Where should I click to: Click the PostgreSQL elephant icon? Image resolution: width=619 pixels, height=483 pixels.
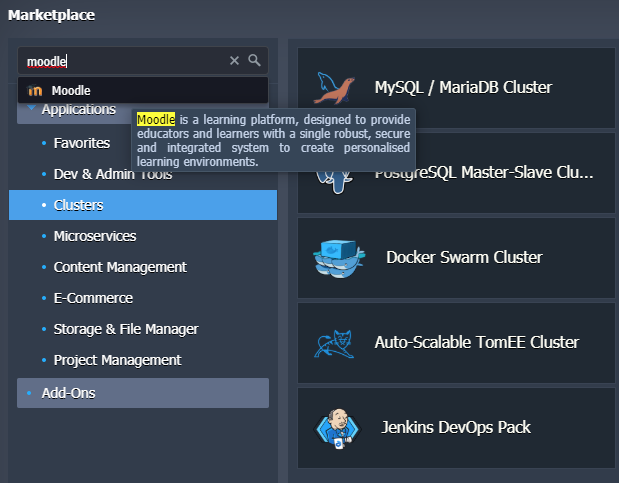pos(334,180)
